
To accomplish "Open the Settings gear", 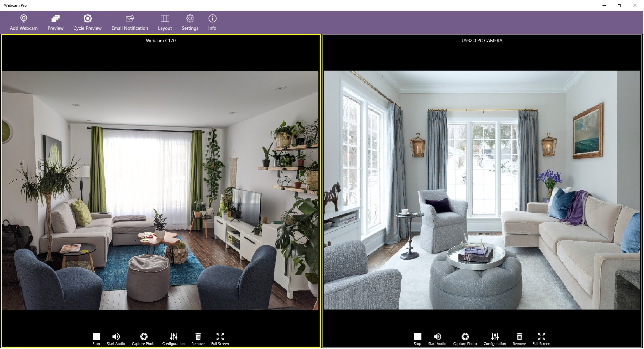I will point(190,22).
